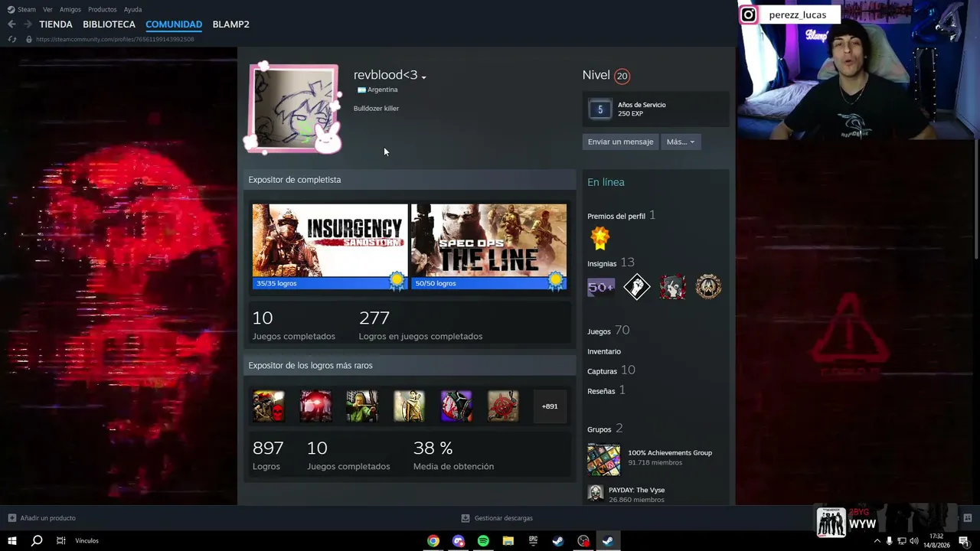Viewport: 980px width, 551px height.
Task: Open Epic Games Launcher from the taskbar
Action: [533, 541]
